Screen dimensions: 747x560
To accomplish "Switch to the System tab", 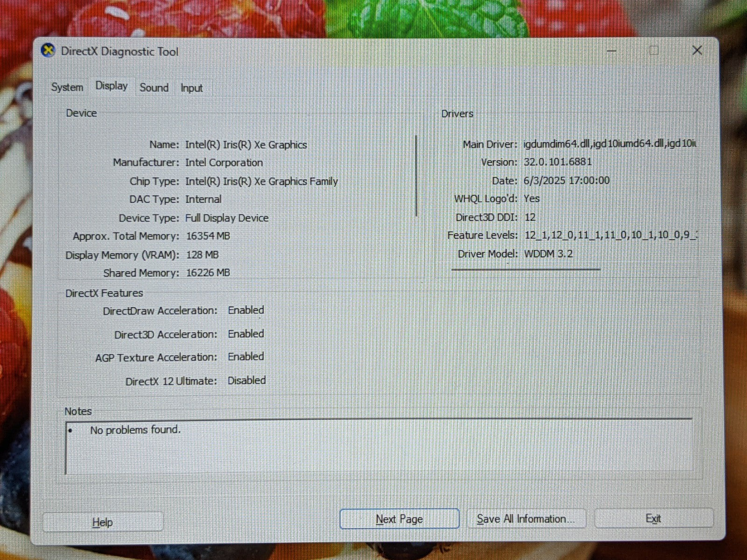I will click(x=67, y=87).
